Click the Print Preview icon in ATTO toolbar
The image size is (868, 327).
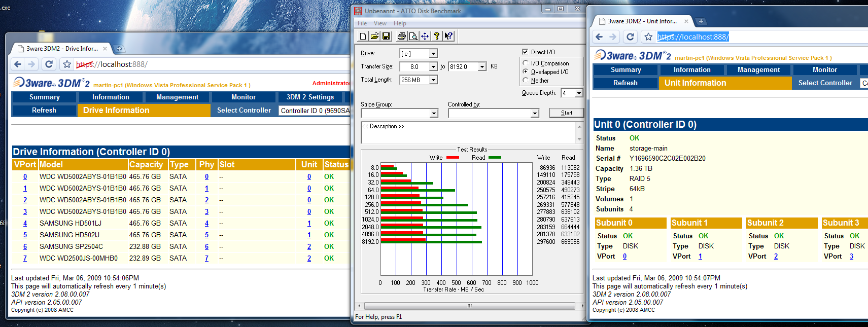[x=413, y=36]
